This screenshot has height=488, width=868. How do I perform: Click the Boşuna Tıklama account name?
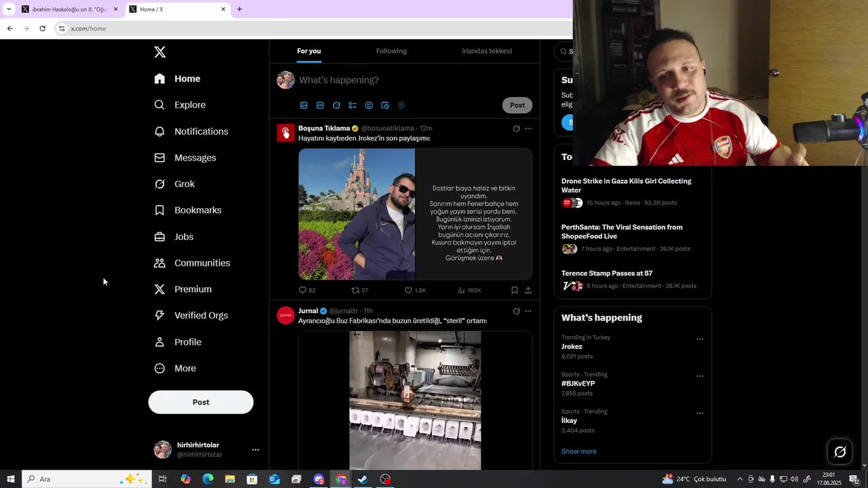(324, 128)
